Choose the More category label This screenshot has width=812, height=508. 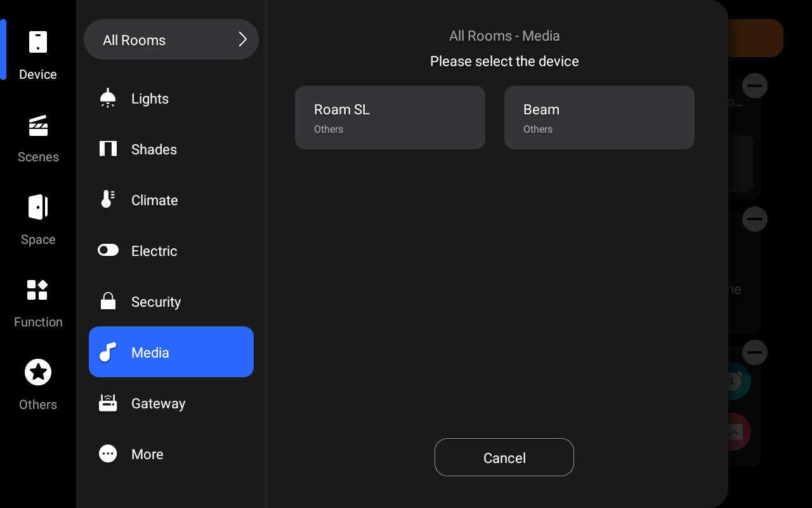[x=147, y=454]
